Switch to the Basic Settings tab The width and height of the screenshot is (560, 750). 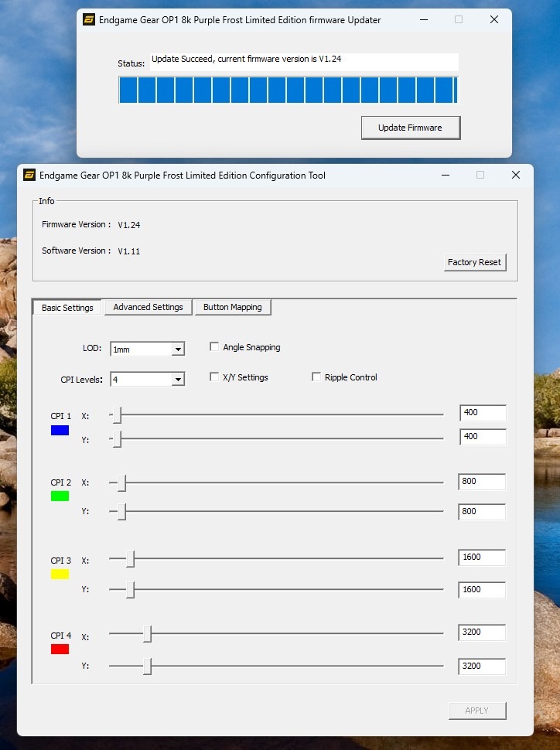[67, 308]
